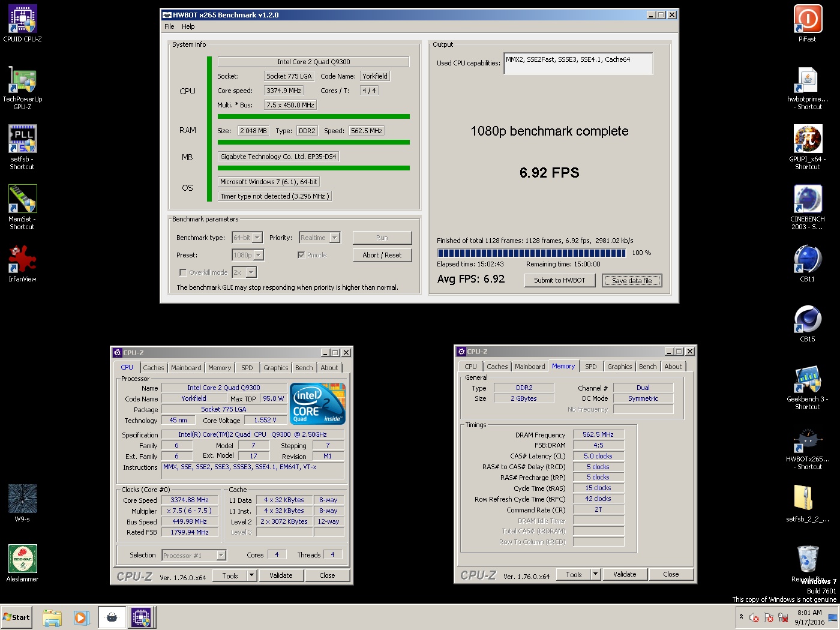840x630 pixels.
Task: Open the hwbotprime shortcut icon
Action: coord(808,87)
